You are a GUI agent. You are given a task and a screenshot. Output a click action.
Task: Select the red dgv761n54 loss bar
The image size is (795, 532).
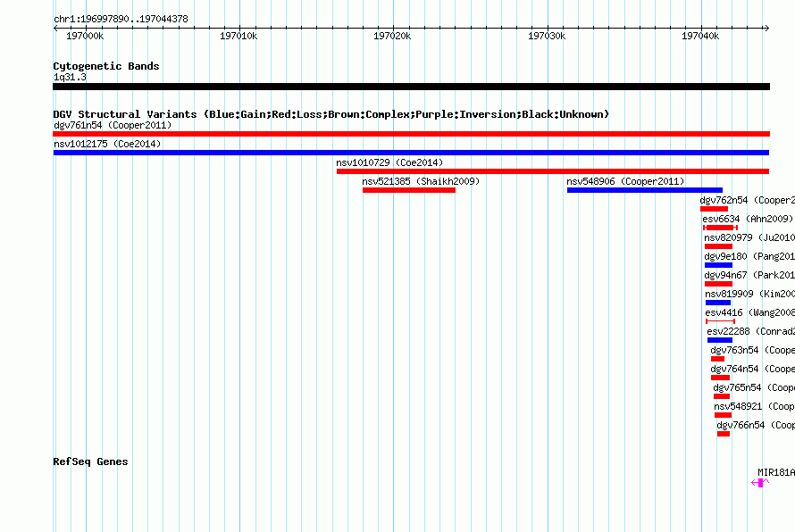point(411,134)
